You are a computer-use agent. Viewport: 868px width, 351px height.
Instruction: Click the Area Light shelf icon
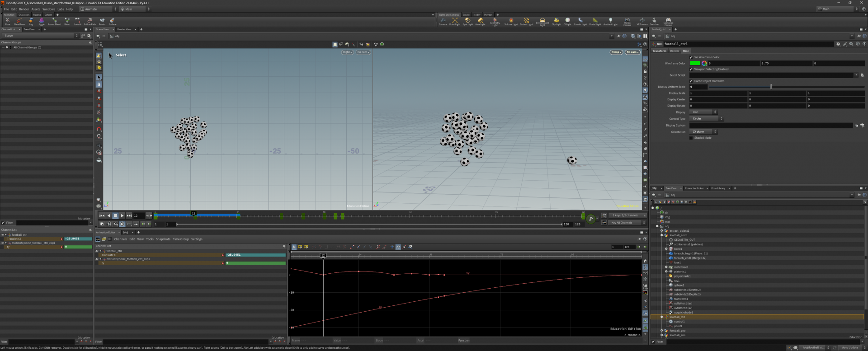480,21
